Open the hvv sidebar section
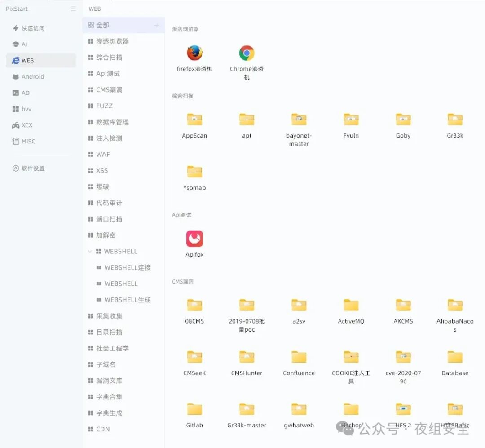485x448 pixels. click(x=41, y=109)
